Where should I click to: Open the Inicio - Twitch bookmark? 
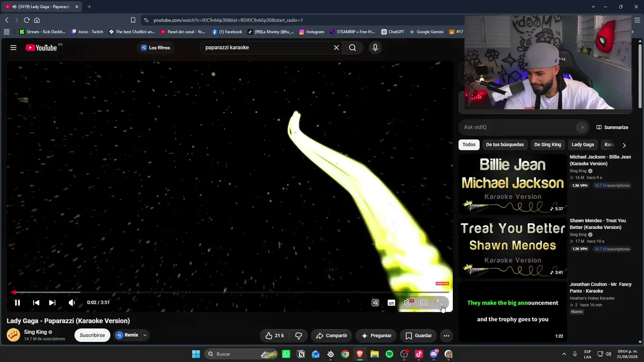pos(87,32)
